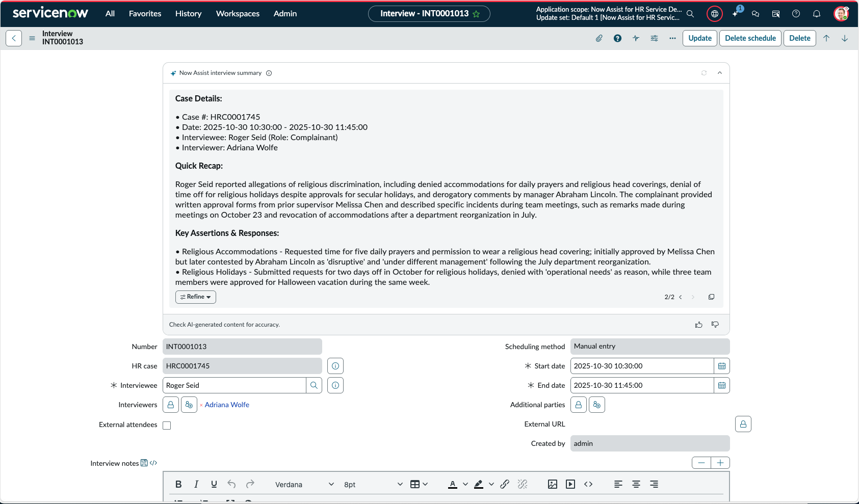Open Adriana Wolfe interviewer link
Viewport: 859px width, 504px height.
227,405
